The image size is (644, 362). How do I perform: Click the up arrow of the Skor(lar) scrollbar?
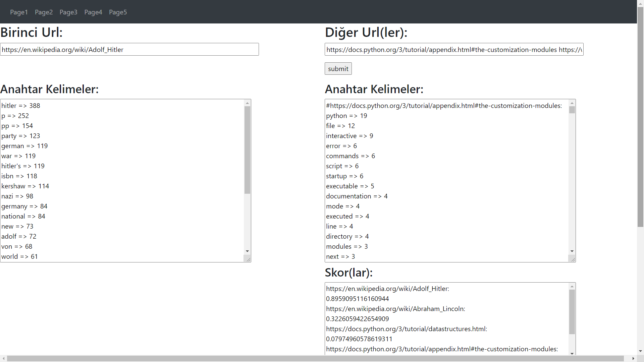pos(572,286)
